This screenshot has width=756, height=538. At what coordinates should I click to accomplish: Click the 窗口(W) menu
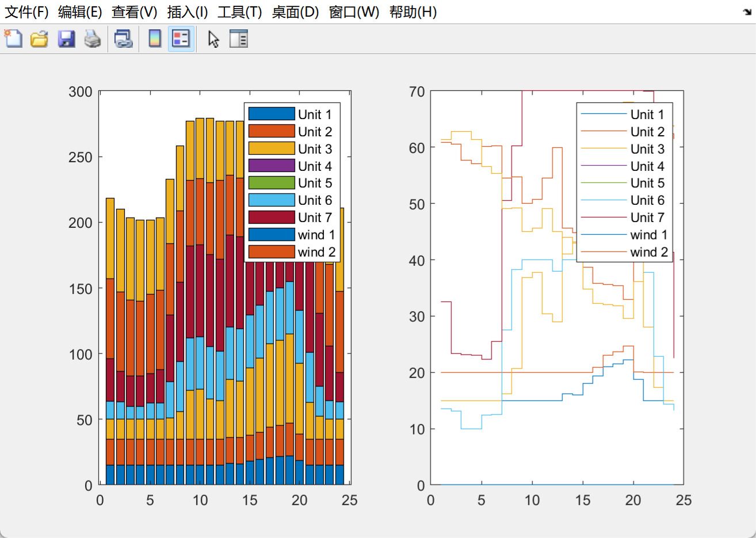pyautogui.click(x=354, y=12)
